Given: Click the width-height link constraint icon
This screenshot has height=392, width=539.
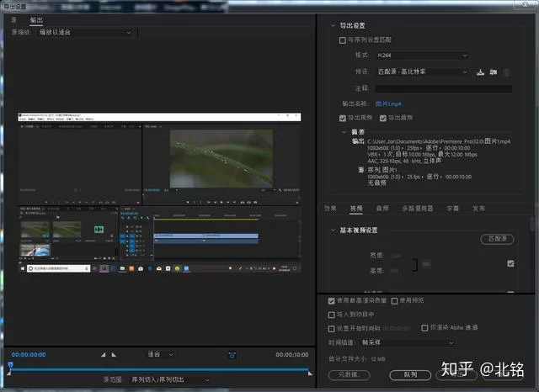Looking at the screenshot, I should (426, 264).
